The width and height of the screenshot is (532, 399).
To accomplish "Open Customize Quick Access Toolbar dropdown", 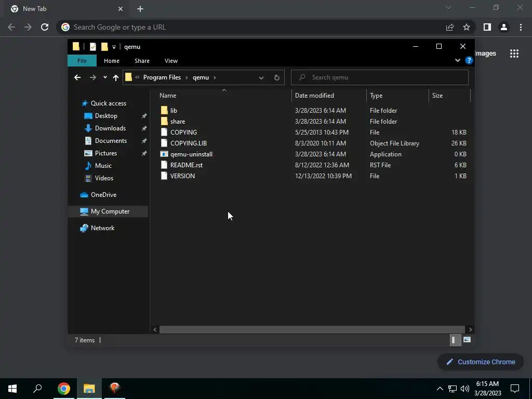I will pyautogui.click(x=114, y=47).
